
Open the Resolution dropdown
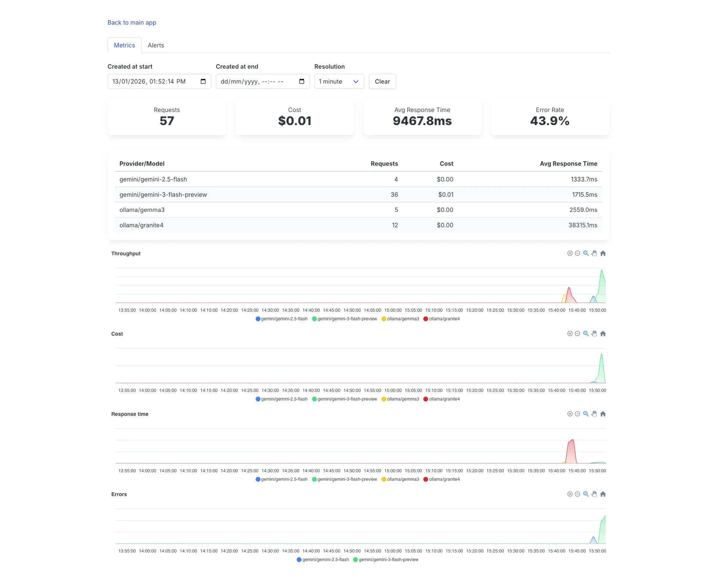338,81
